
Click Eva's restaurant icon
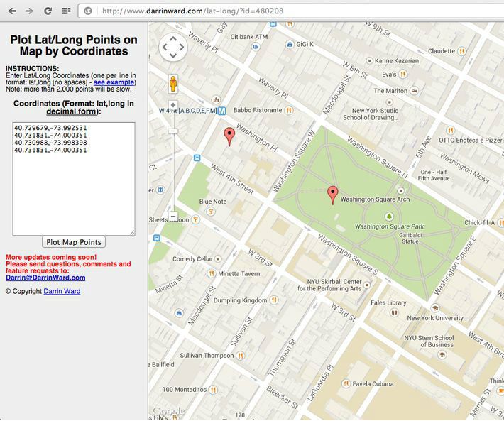click(x=402, y=75)
